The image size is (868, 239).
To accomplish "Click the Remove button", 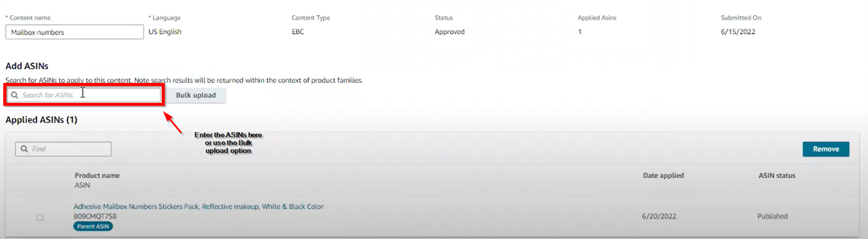I will point(825,149).
